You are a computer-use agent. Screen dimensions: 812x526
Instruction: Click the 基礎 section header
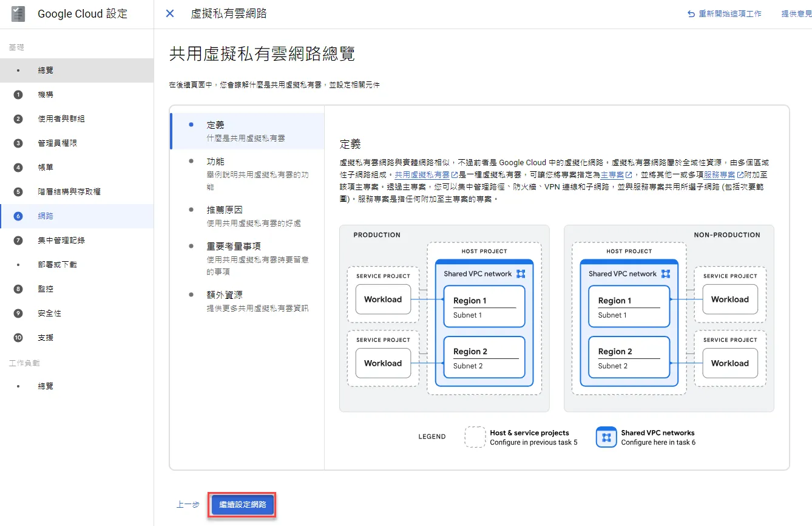16,47
